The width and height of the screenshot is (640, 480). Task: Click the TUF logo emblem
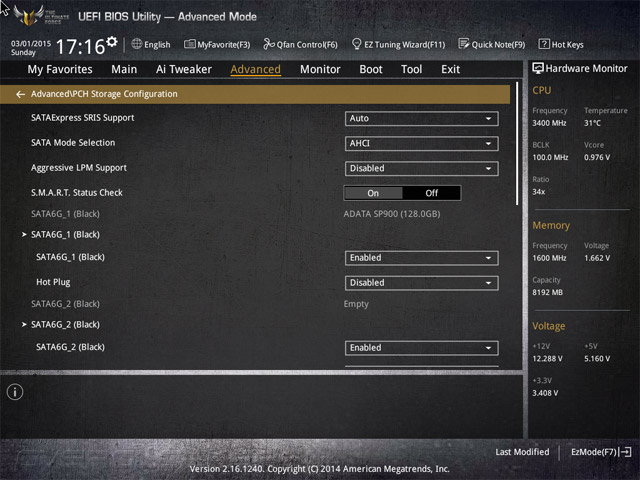pyautogui.click(x=29, y=16)
